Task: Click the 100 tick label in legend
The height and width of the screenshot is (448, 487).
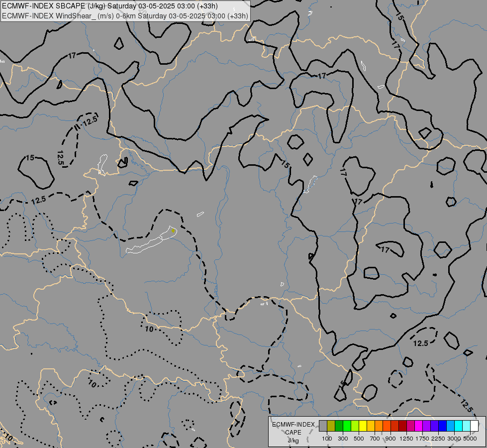Action: click(x=327, y=439)
